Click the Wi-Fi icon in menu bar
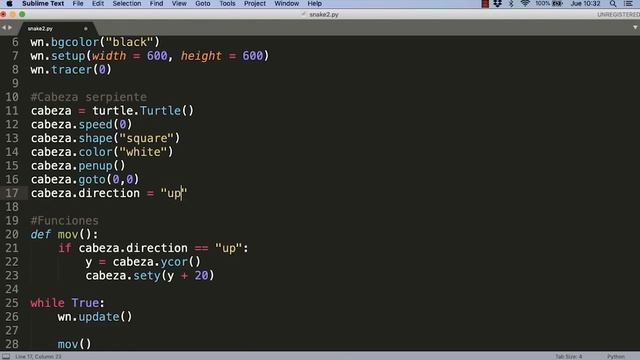This screenshot has height=360, width=640. [525, 4]
